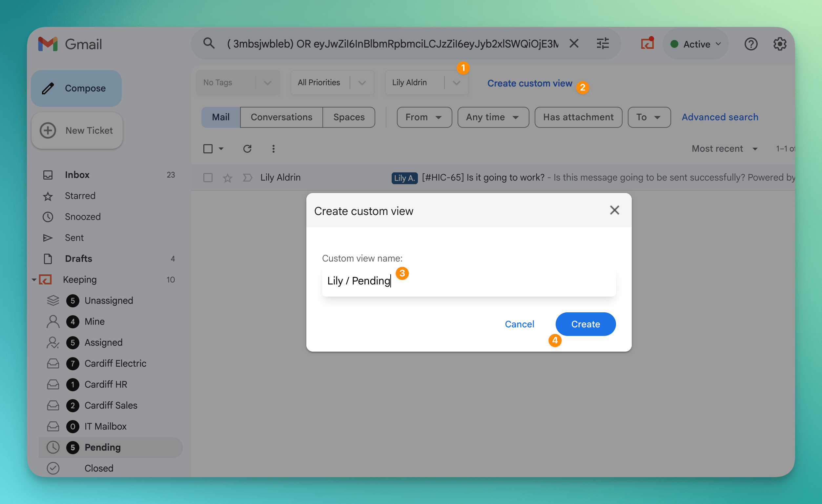This screenshot has height=504, width=822.
Task: Expand the Lily Aldrin assignee dropdown
Action: coord(456,83)
